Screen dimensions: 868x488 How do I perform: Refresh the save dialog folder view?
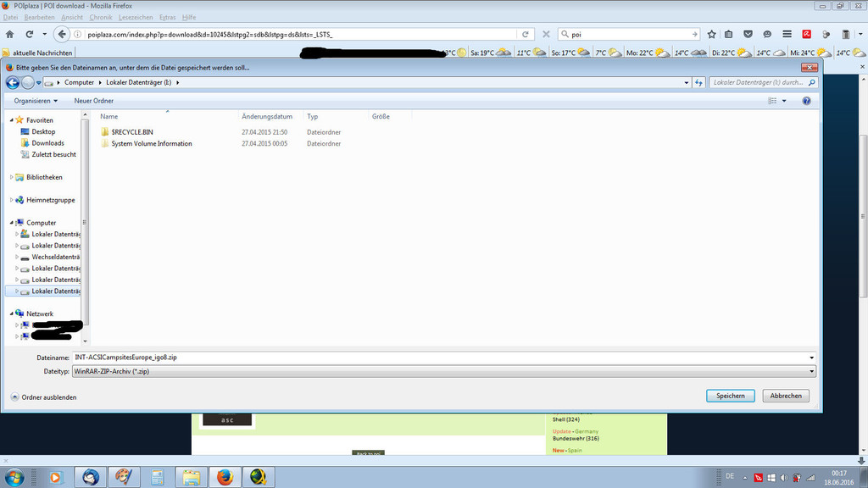point(698,82)
